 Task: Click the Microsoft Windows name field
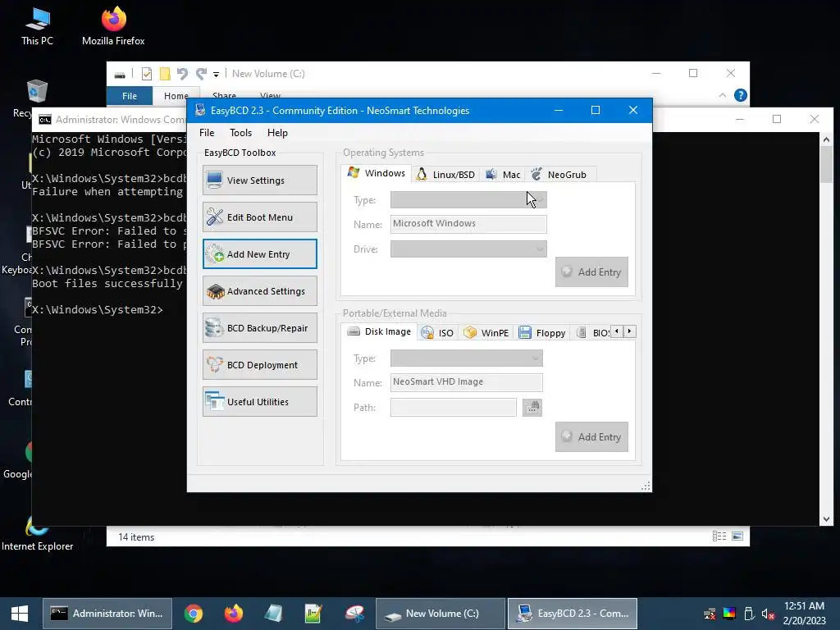pyautogui.click(x=468, y=224)
